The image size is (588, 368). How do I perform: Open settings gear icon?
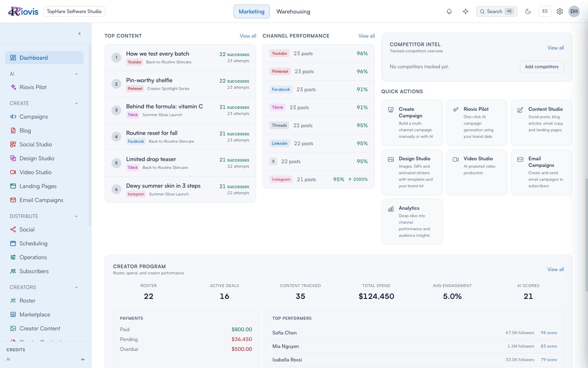pos(560,11)
